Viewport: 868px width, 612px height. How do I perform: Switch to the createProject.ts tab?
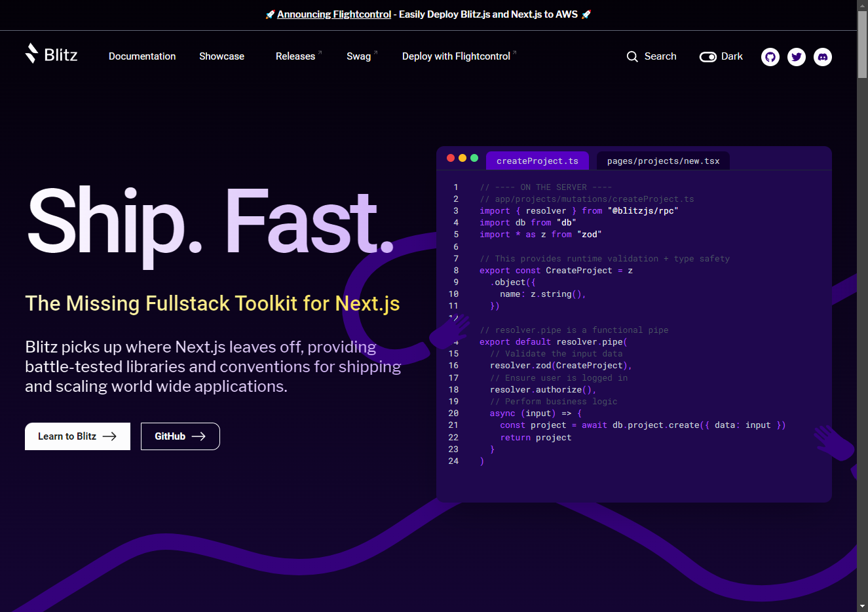click(537, 161)
